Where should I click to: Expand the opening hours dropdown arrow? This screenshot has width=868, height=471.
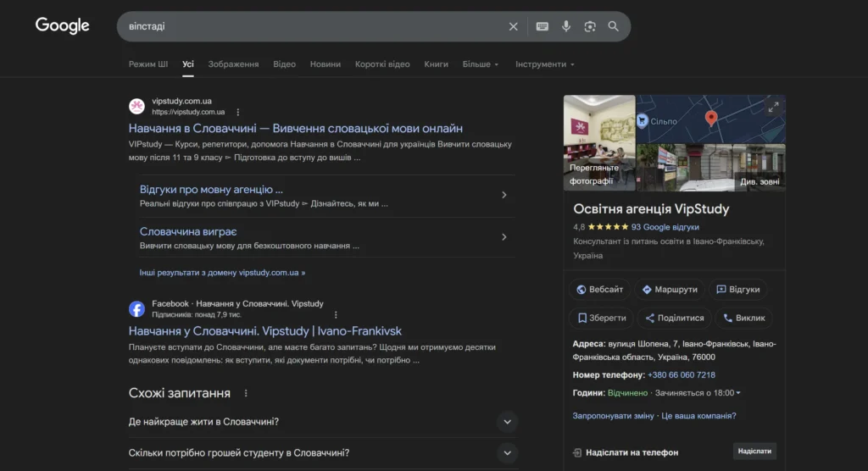click(738, 393)
